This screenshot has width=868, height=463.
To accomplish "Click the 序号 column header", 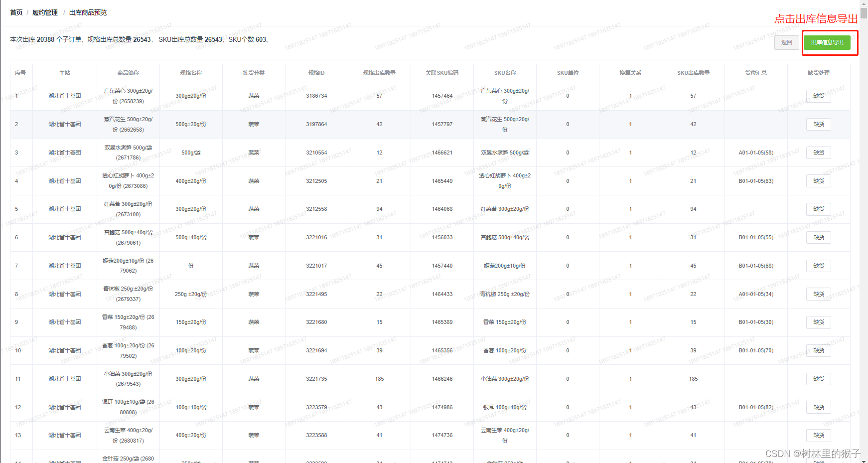I will 20,73.
